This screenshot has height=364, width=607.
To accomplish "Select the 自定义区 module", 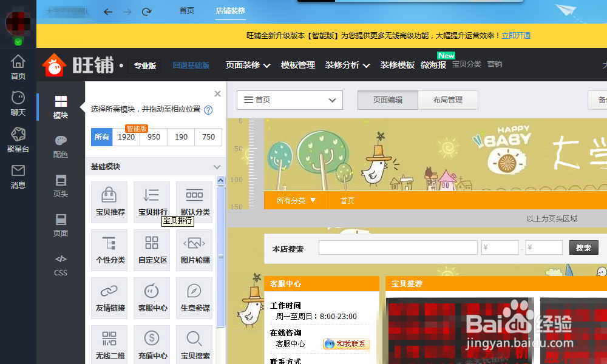I will (x=152, y=251).
